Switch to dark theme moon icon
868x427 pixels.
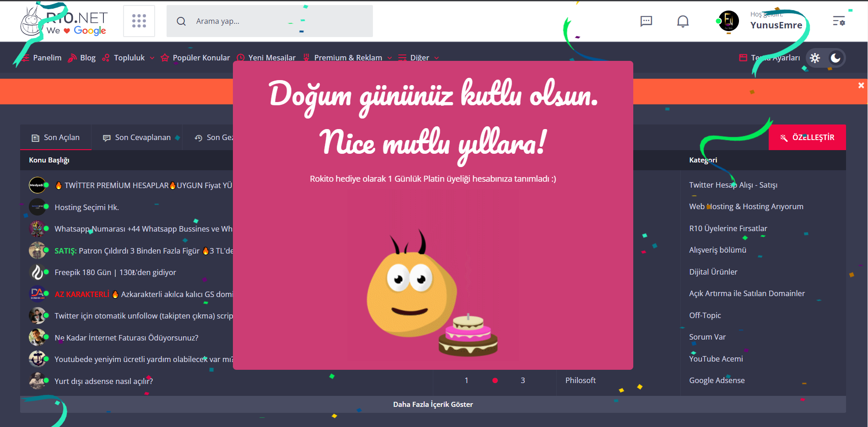[836, 58]
